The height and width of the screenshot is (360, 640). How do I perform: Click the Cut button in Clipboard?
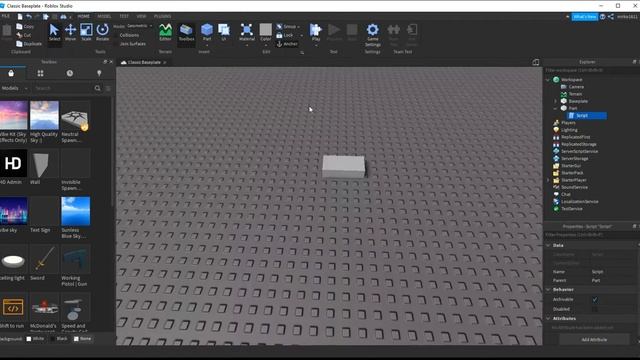pyautogui.click(x=24, y=35)
